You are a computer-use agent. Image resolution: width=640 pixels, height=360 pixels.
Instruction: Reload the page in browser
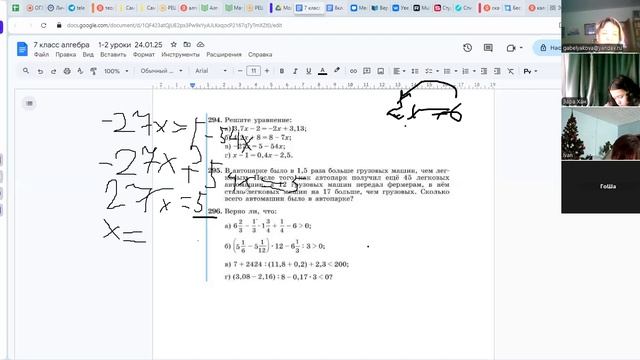(44, 25)
